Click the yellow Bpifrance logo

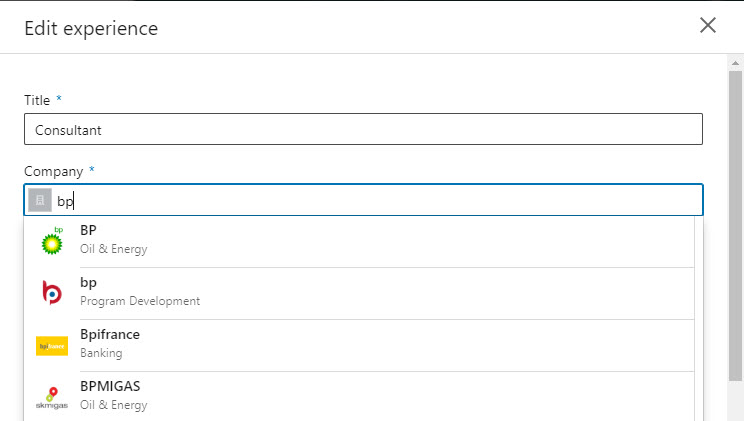click(x=52, y=346)
